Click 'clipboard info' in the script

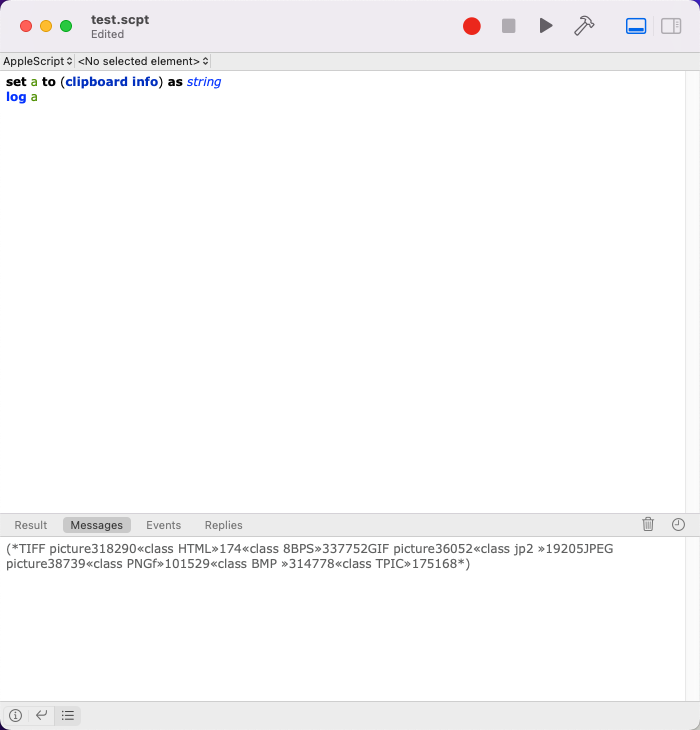click(111, 81)
